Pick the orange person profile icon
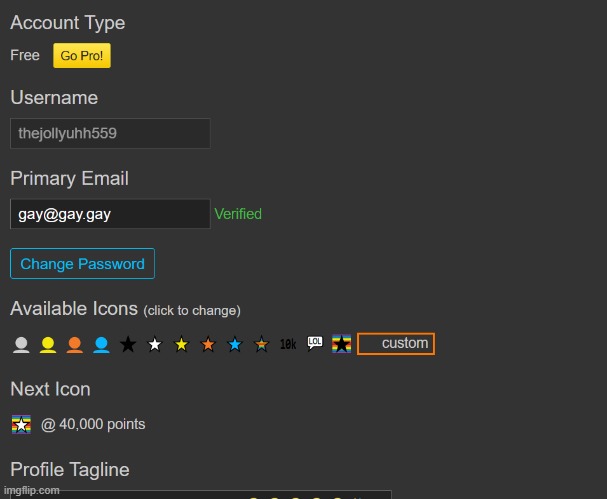This screenshot has width=607, height=499. (x=74, y=345)
